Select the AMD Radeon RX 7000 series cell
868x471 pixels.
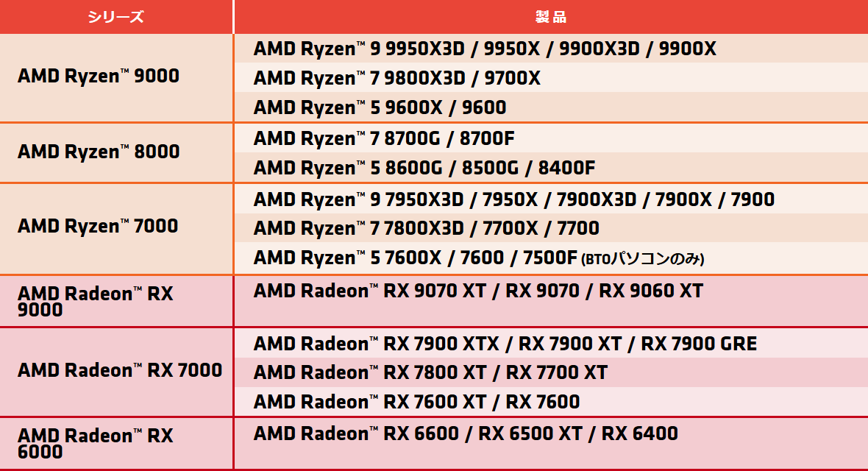coord(116,372)
